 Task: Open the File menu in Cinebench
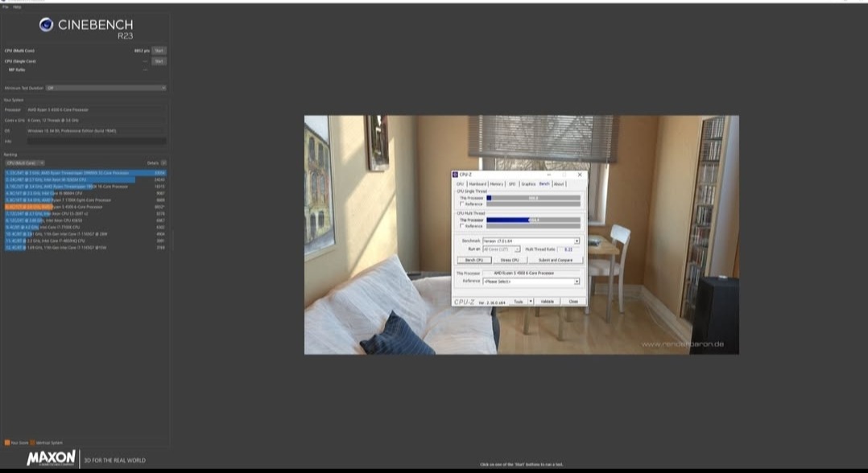pyautogui.click(x=6, y=7)
